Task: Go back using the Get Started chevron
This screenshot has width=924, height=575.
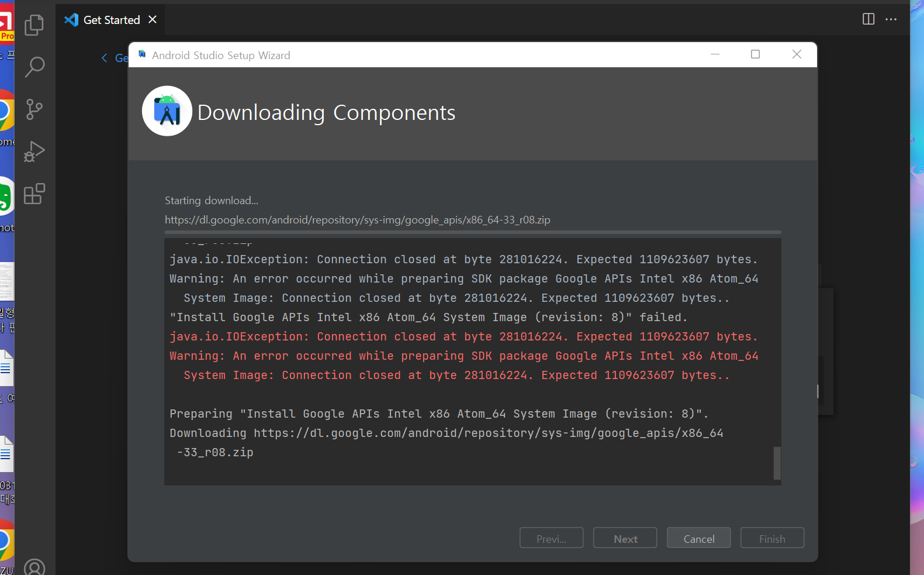Action: click(x=104, y=57)
